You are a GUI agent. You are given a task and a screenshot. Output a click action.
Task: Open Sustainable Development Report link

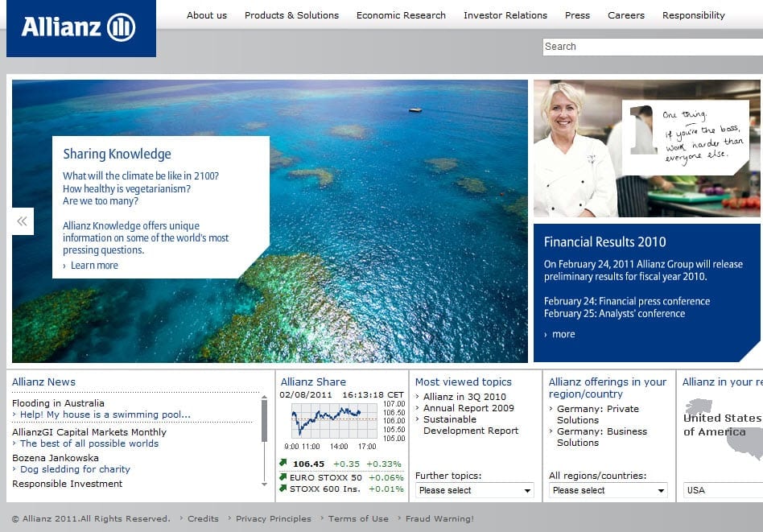(471, 425)
